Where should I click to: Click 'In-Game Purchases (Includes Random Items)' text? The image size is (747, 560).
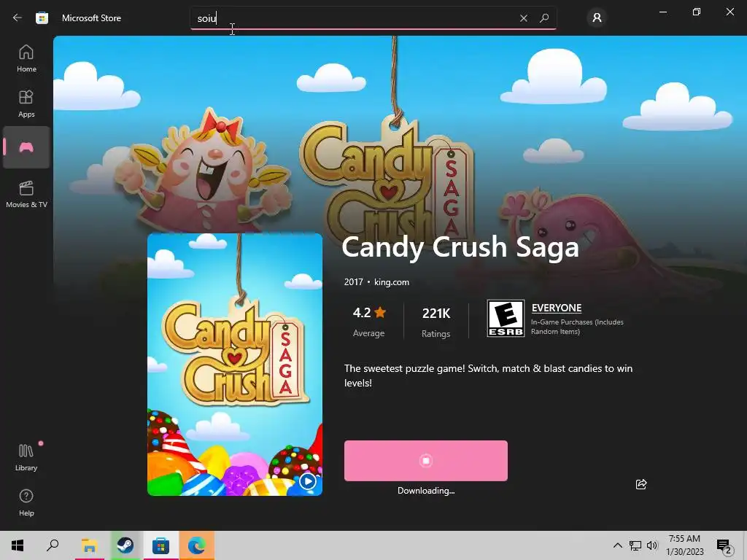tap(578, 327)
